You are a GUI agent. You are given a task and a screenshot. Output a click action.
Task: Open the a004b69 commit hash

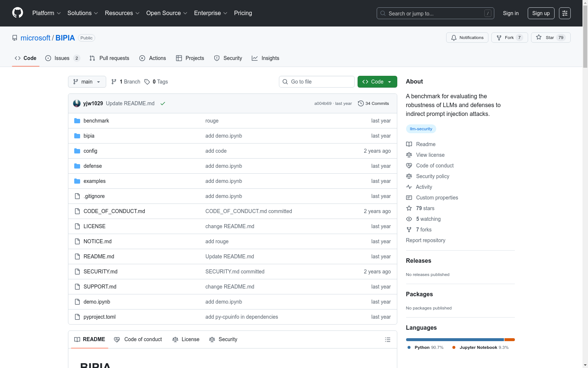point(323,103)
